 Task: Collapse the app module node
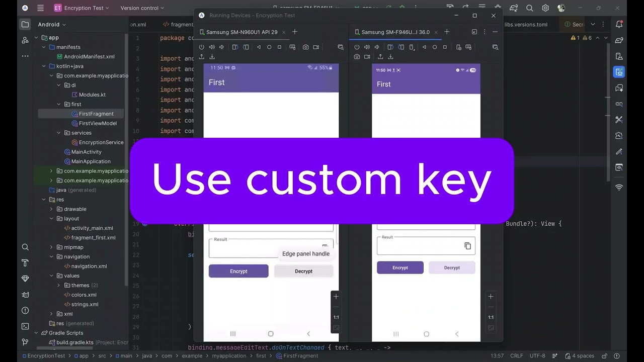click(36, 38)
